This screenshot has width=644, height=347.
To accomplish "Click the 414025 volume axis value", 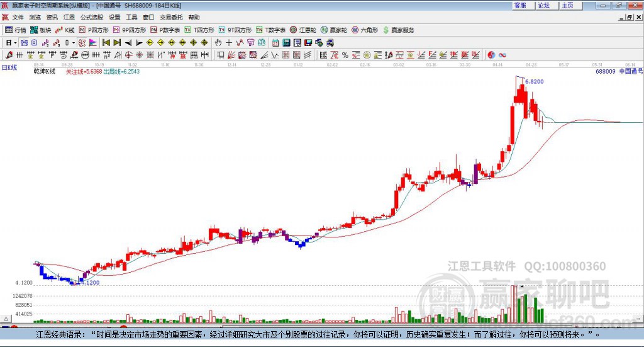I will [24, 314].
